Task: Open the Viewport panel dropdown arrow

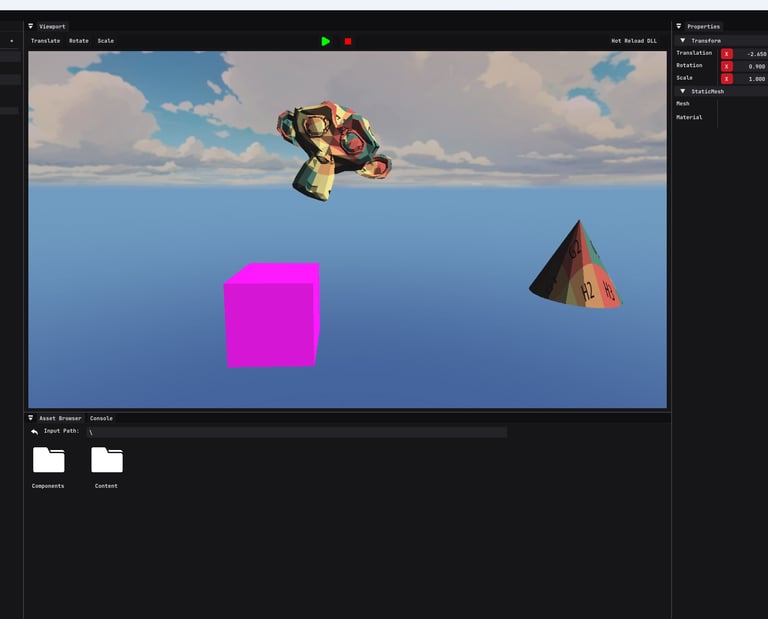Action: pos(30,26)
